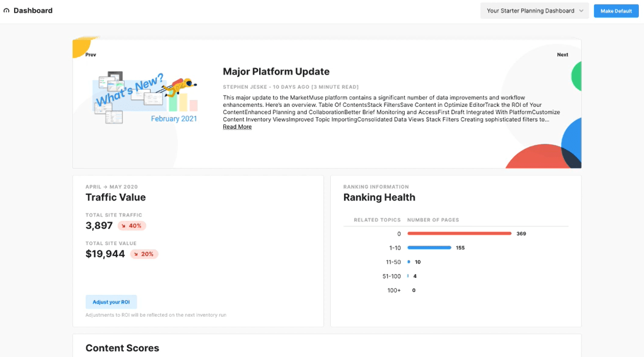
Task: Click the Related Topics column header
Action: (377, 220)
